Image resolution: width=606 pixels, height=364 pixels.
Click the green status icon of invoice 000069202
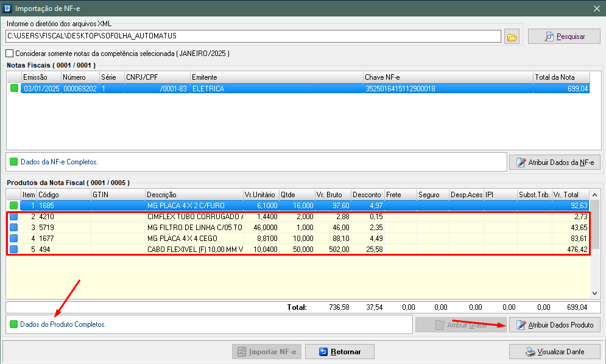pos(14,88)
